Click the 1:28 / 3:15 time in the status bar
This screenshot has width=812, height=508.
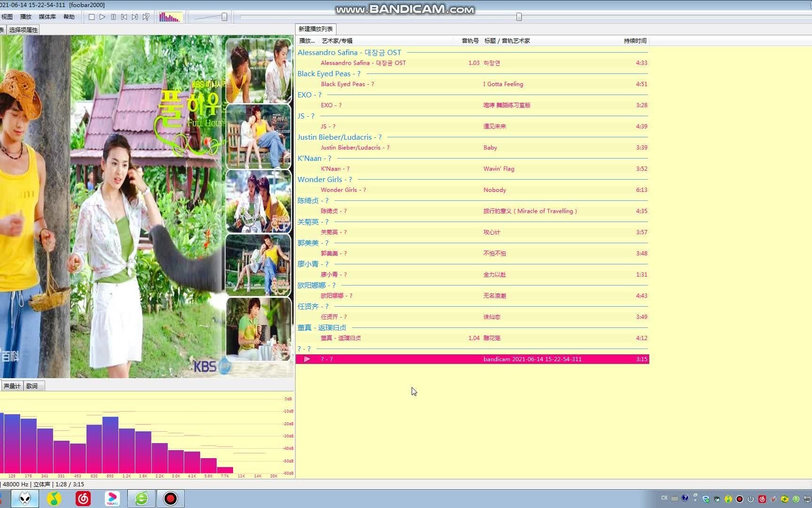(x=70, y=484)
